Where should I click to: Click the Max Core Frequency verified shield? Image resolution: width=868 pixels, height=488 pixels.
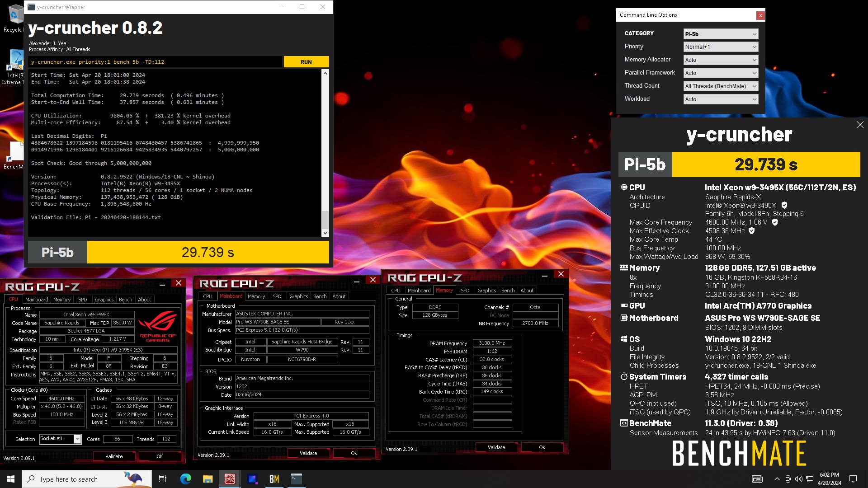[775, 222]
